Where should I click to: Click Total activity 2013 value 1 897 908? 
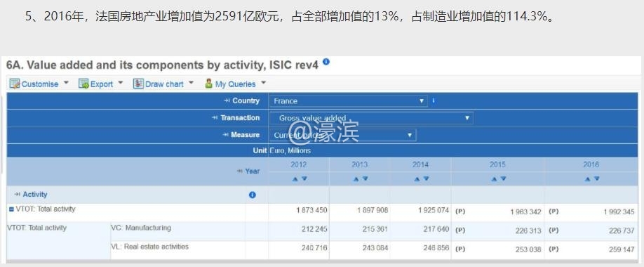click(x=373, y=210)
